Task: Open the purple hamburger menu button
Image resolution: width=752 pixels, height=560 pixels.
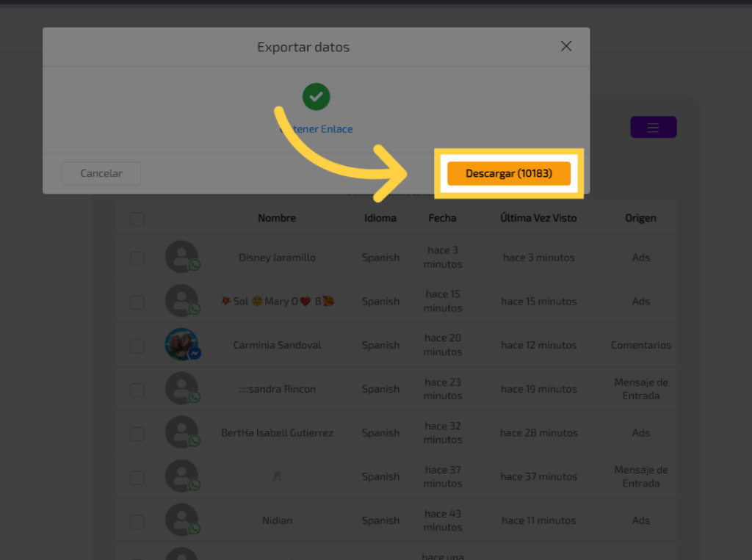Action: (653, 128)
